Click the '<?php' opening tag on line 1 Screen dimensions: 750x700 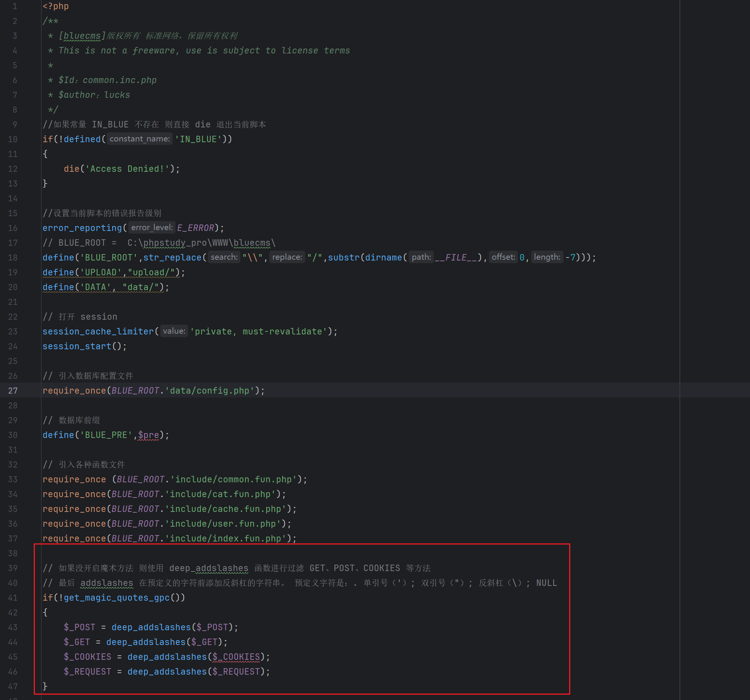tap(56, 6)
